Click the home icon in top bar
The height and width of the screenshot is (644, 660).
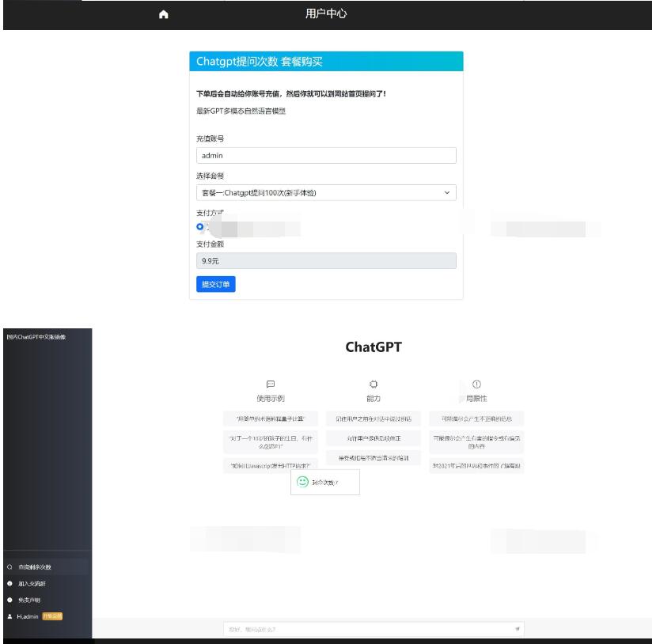coord(164,14)
